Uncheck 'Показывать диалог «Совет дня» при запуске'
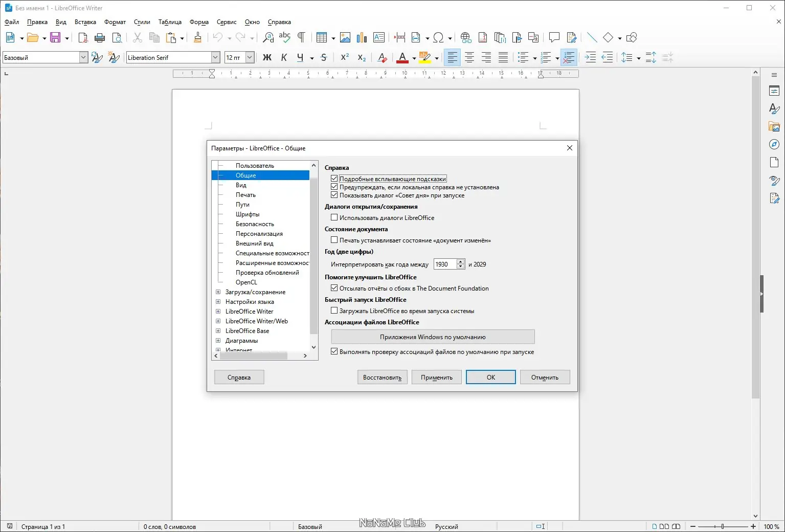Screen dimensions: 785x532 (334, 195)
